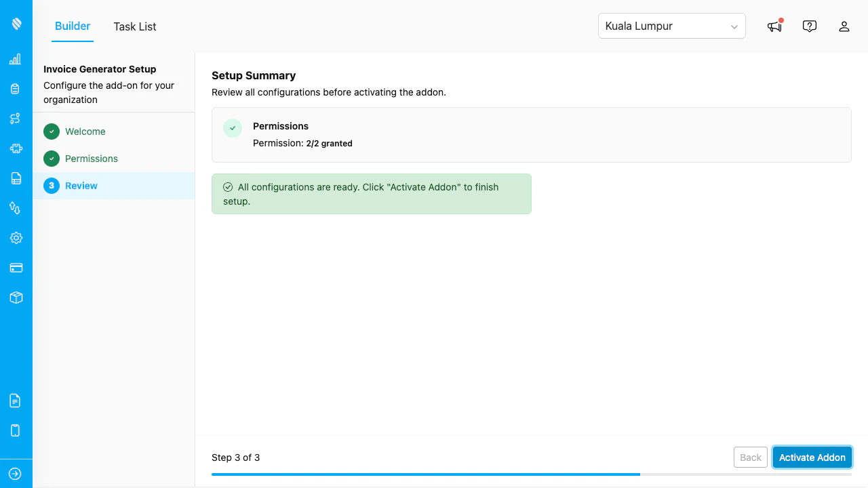Open the Kuala Lumpur location dropdown
The height and width of the screenshot is (488, 868).
click(x=671, y=26)
